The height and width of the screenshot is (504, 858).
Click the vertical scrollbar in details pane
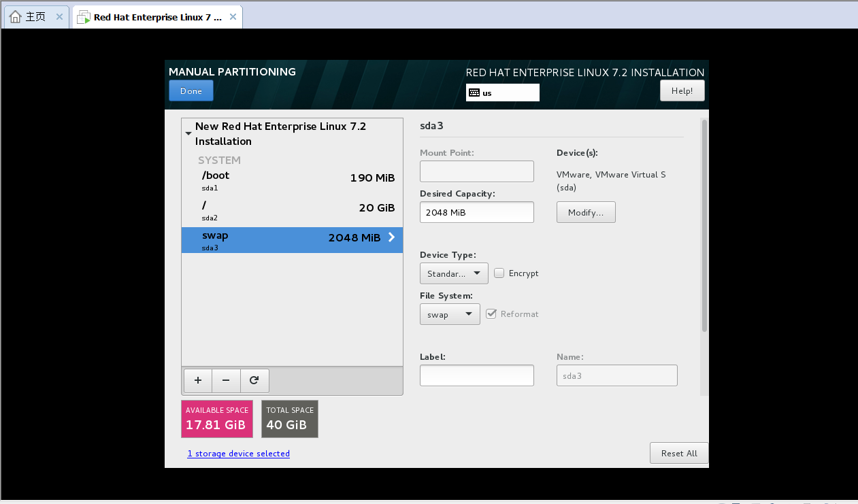[704, 226]
